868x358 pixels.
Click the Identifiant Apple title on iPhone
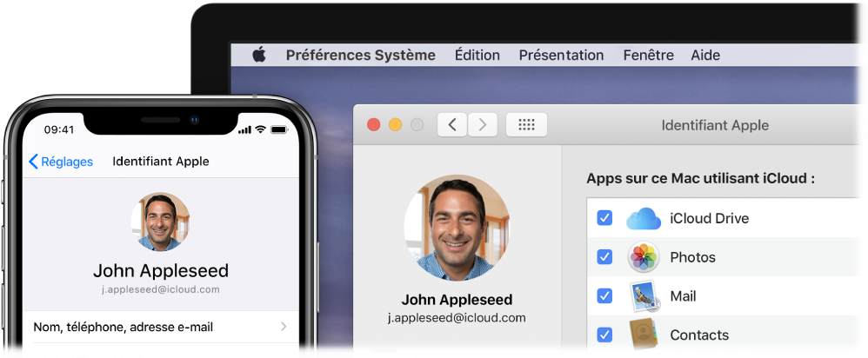click(161, 162)
